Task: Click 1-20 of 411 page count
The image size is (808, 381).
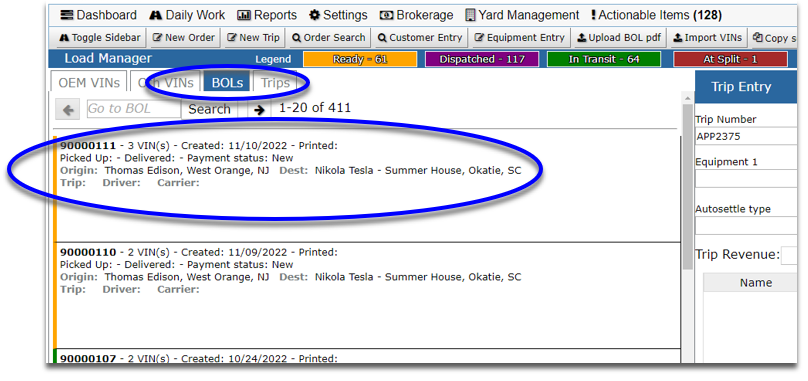Action: click(x=315, y=108)
